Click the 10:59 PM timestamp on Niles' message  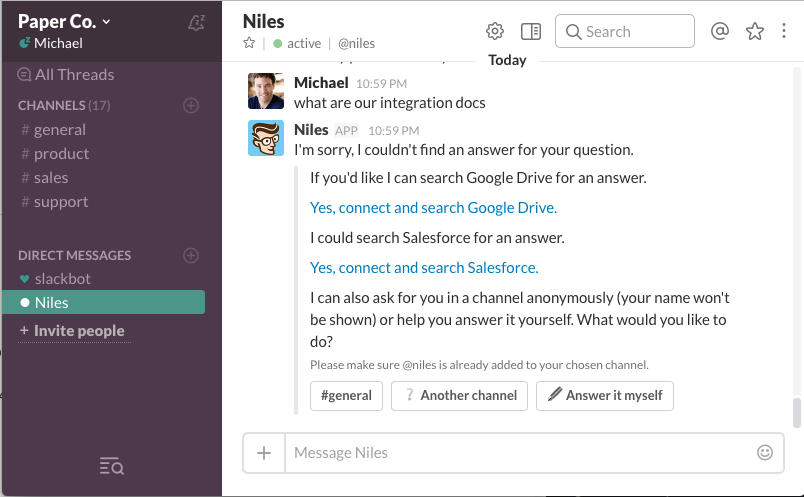click(393, 131)
